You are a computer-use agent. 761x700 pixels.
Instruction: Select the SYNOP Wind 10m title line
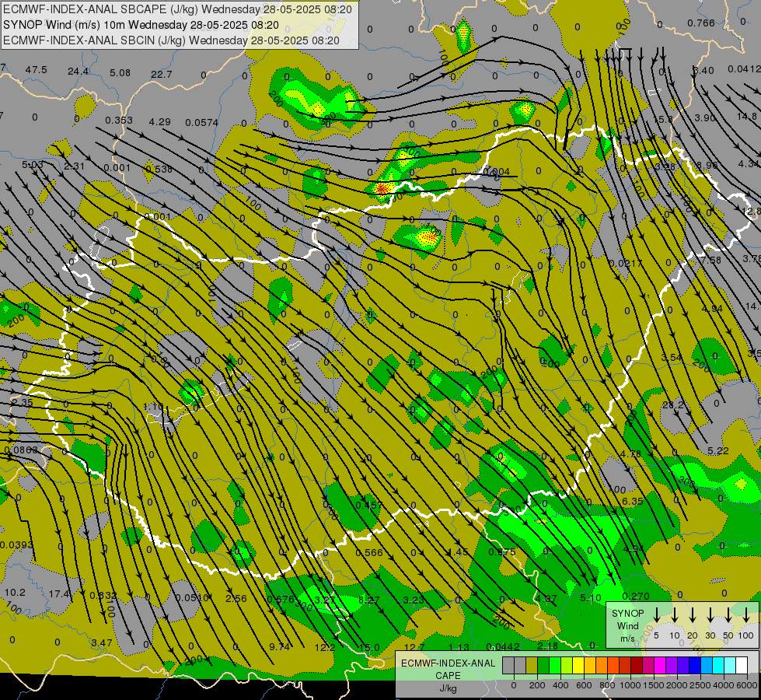point(141,25)
